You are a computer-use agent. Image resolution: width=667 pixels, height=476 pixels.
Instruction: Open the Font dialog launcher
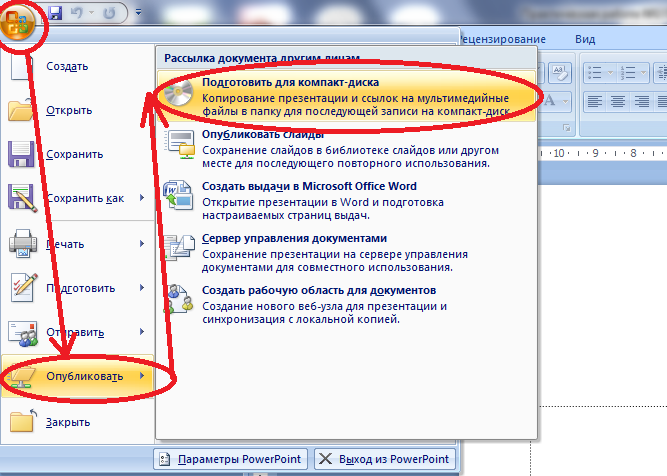[566, 128]
